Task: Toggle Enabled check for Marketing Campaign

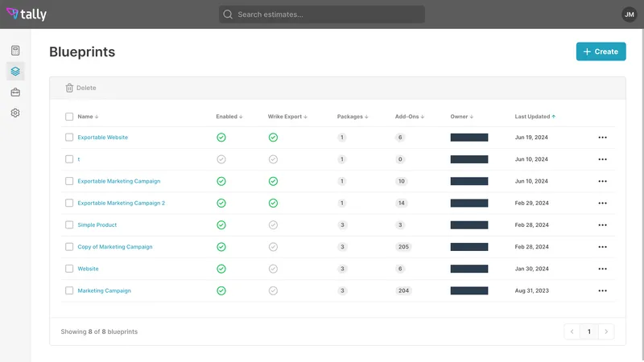Action: click(x=221, y=290)
